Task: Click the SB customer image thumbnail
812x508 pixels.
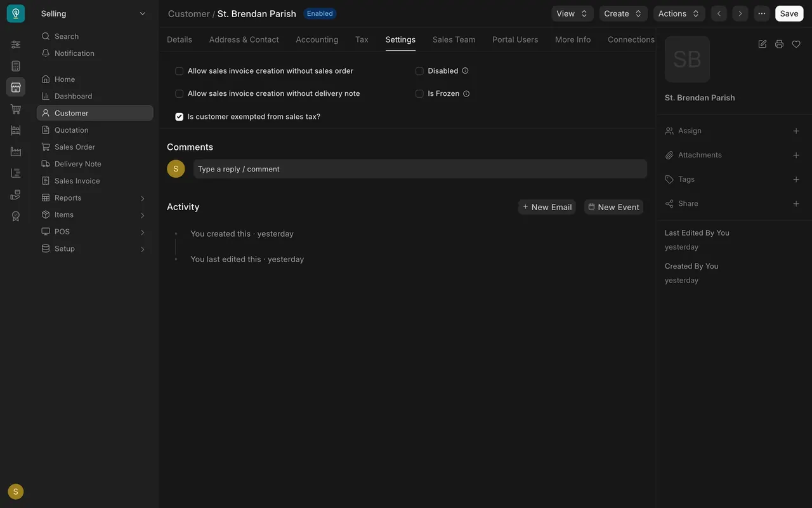Action: 687,59
